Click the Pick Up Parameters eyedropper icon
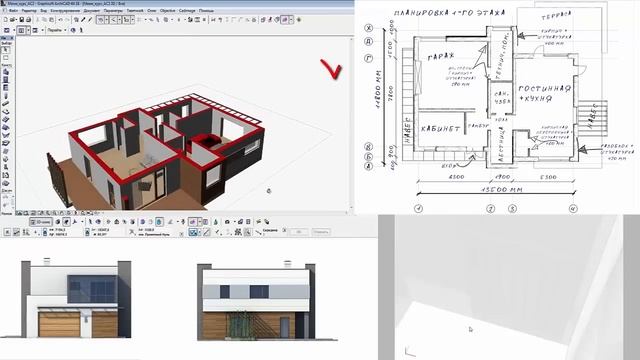Screen dimensions: 640x360 (x=83, y=20)
